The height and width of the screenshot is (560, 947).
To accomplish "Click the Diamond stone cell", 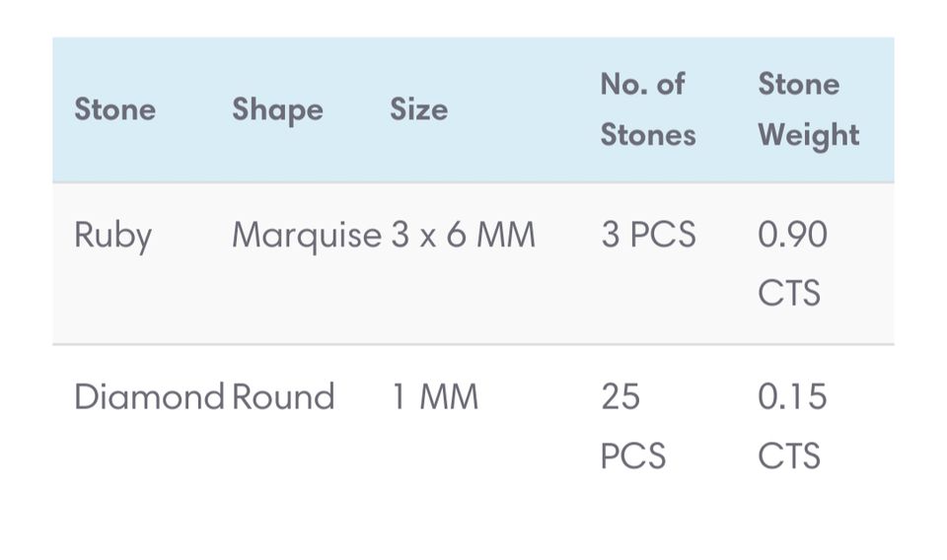I will pos(149,397).
